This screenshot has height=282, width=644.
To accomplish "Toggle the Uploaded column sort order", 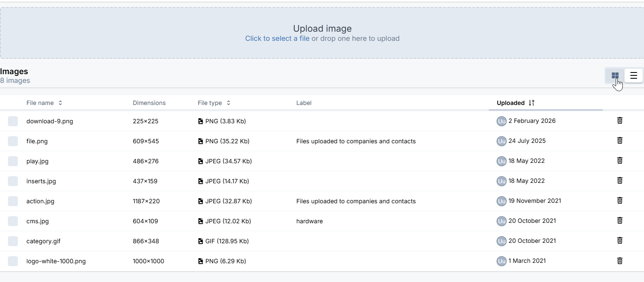I will coord(515,103).
